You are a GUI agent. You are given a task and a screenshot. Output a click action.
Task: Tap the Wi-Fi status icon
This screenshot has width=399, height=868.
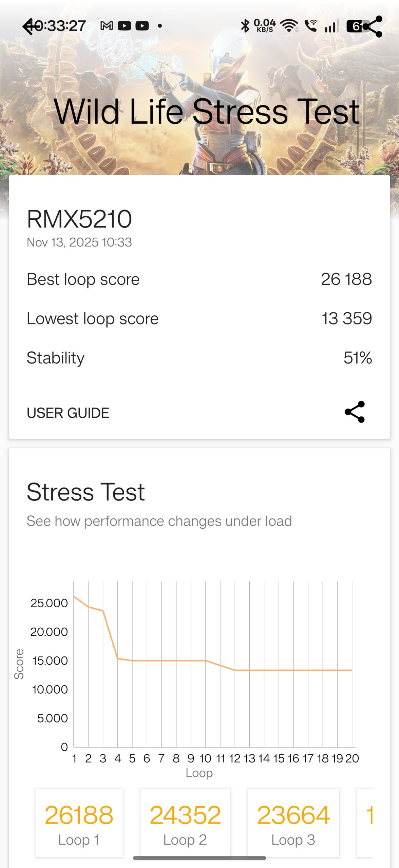coord(289,26)
